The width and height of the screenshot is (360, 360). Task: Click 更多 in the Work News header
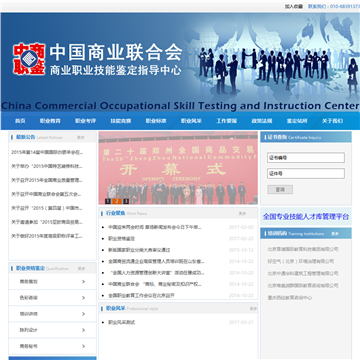pyautogui.click(x=242, y=213)
